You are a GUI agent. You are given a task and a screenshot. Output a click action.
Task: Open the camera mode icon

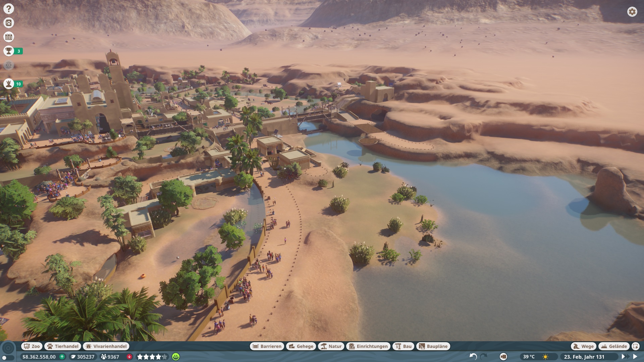503,357
